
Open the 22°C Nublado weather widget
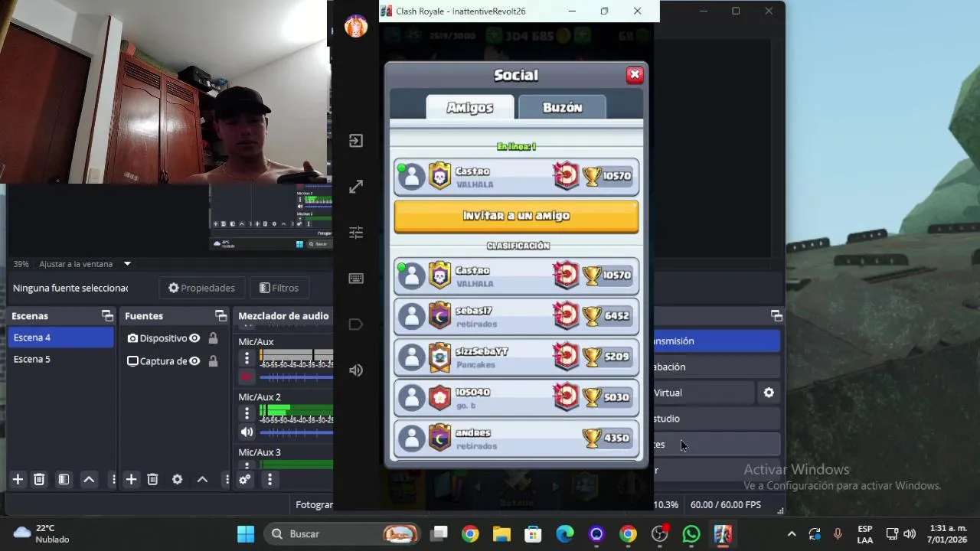coord(42,533)
